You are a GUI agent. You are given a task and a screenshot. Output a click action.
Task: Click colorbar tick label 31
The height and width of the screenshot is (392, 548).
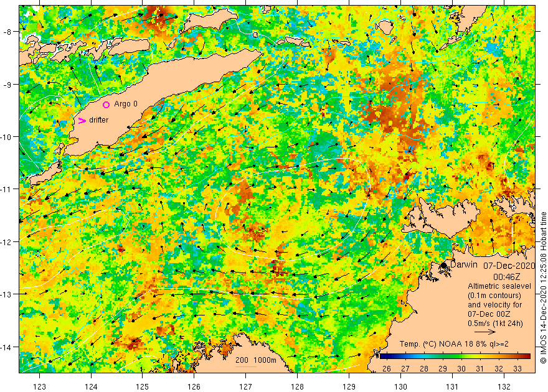(x=480, y=368)
